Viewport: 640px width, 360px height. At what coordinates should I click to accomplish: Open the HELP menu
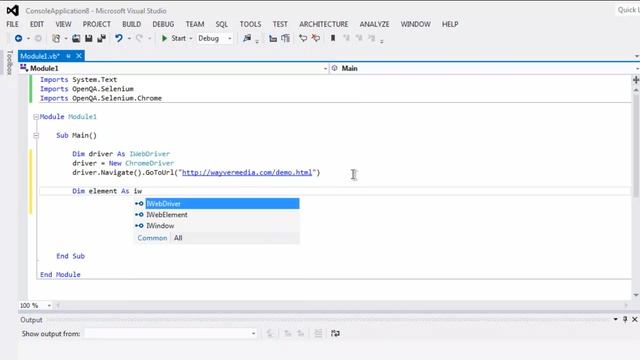pyautogui.click(x=450, y=24)
